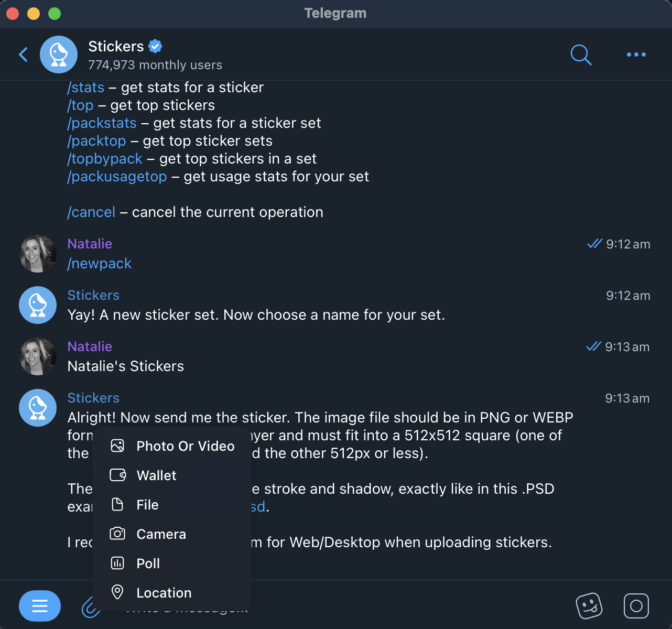Click the /packstats command link
The image size is (672, 629).
102,123
